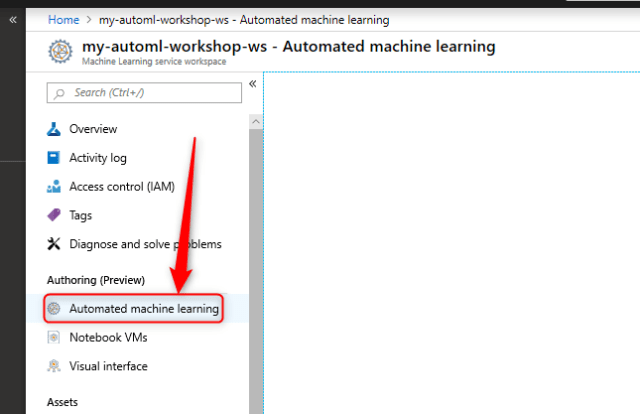Click the Activity log book icon
This screenshot has width=640, height=414.
[53, 158]
